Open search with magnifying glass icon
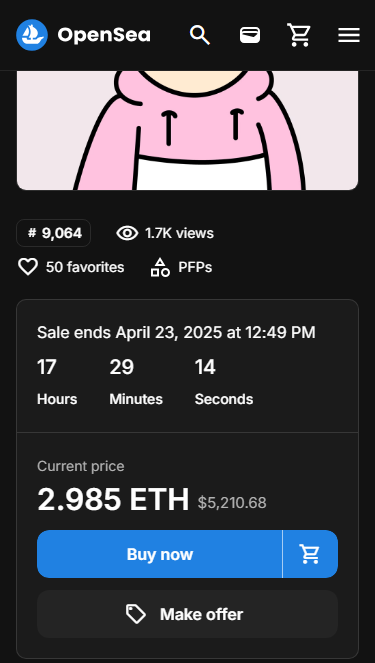 pyautogui.click(x=200, y=35)
